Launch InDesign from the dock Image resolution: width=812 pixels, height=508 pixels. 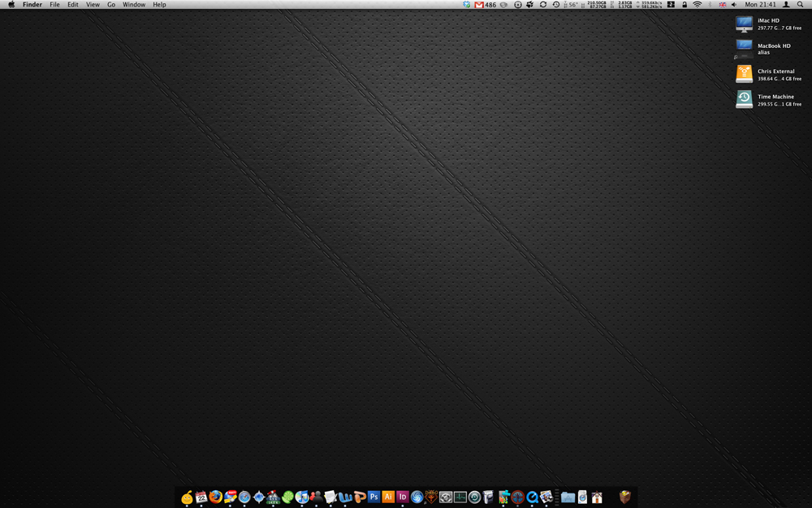tap(403, 497)
